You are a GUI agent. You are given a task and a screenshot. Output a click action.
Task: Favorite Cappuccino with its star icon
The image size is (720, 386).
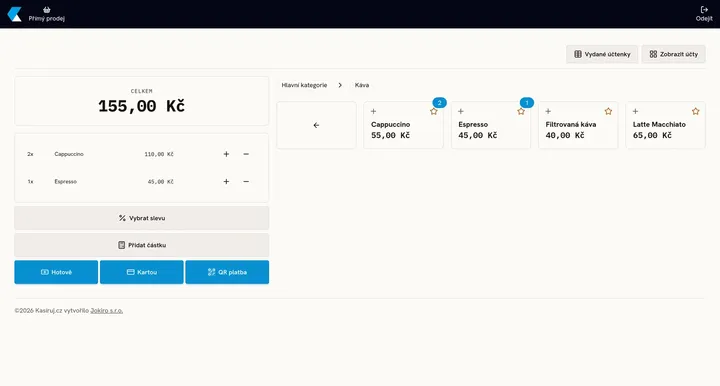click(433, 112)
